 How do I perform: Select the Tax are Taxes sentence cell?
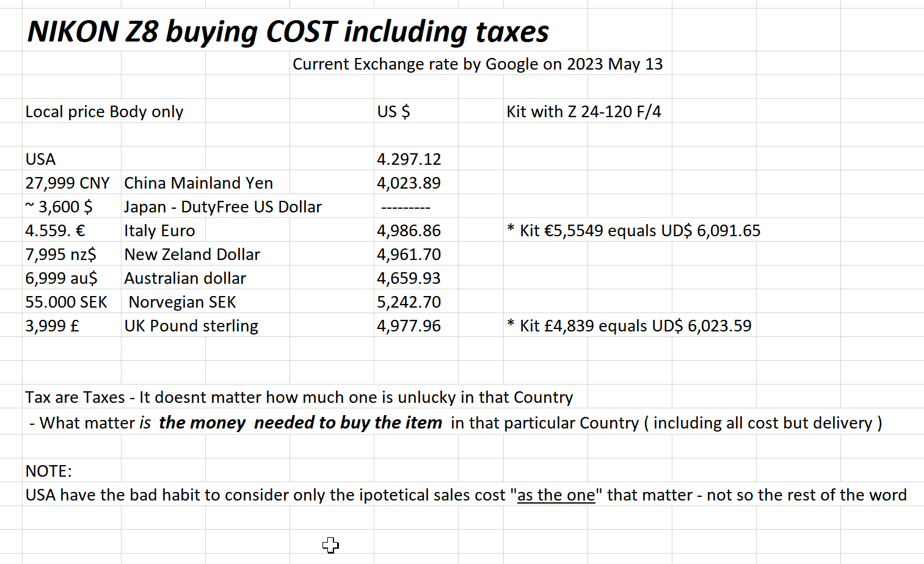click(x=299, y=397)
